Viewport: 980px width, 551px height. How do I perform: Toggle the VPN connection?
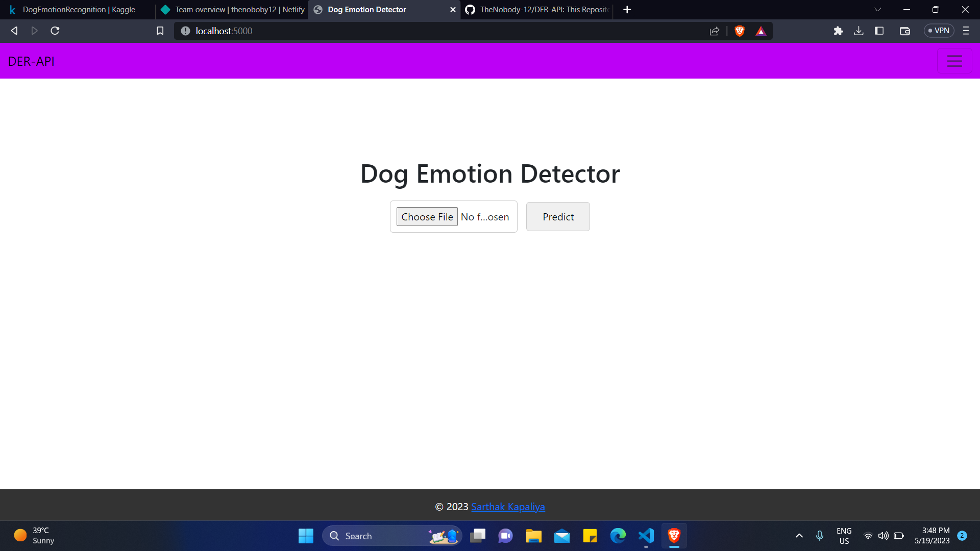(x=938, y=31)
